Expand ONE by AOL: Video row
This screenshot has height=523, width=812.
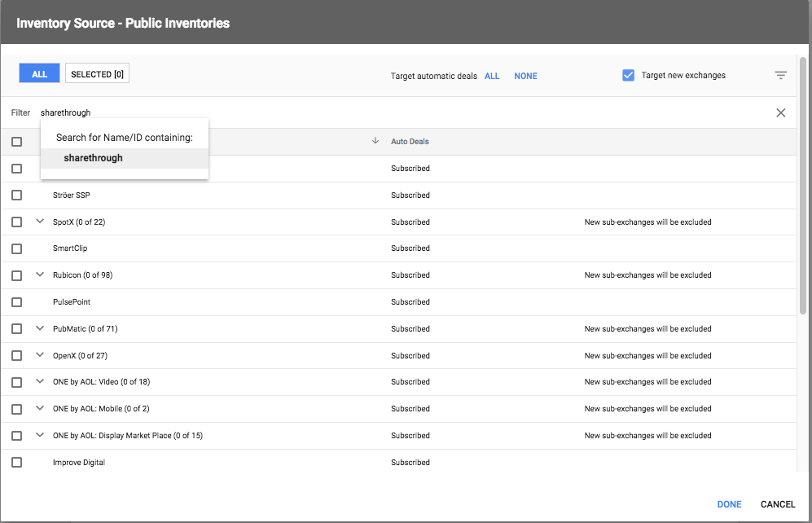coord(40,381)
